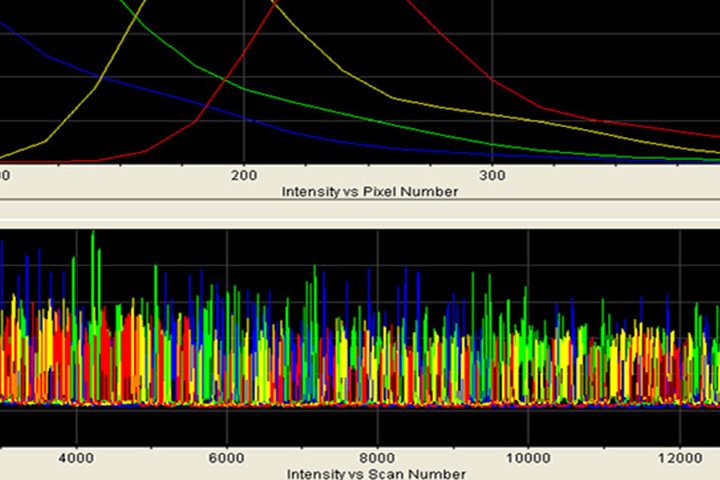This screenshot has height=480, width=720.
Task: Click the 12000 scan number tick label
Action: [x=679, y=457]
